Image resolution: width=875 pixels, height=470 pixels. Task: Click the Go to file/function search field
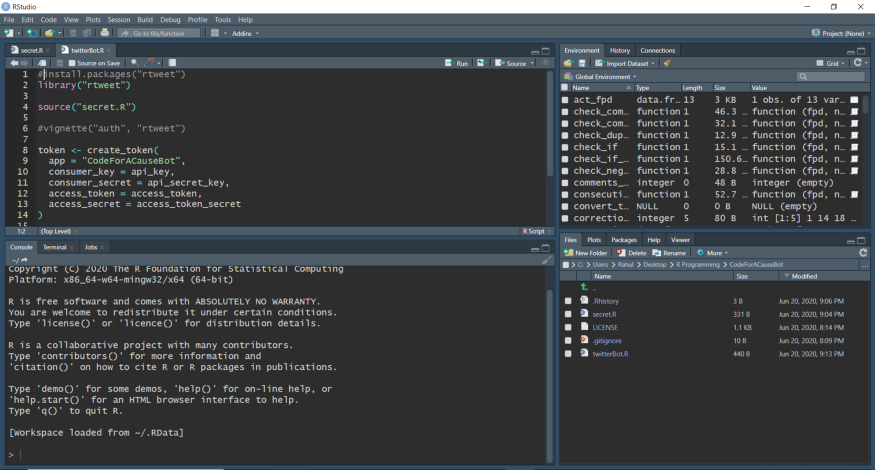160,33
